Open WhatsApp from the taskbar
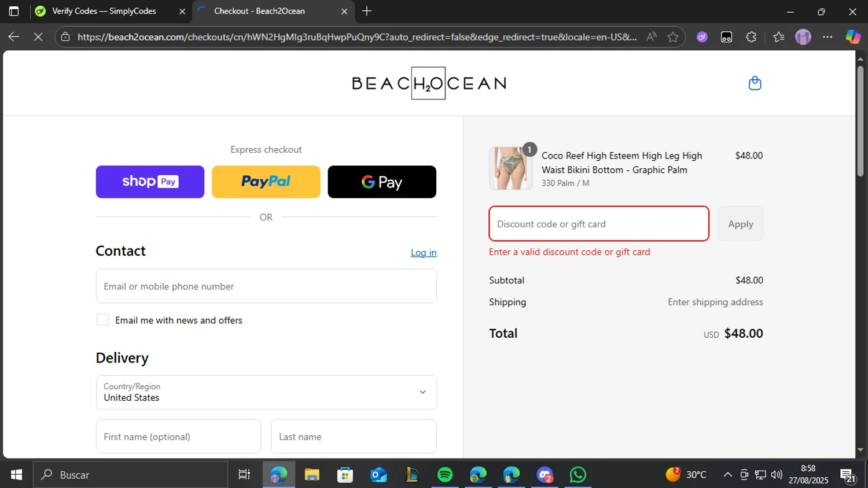The image size is (868, 488). click(x=578, y=475)
